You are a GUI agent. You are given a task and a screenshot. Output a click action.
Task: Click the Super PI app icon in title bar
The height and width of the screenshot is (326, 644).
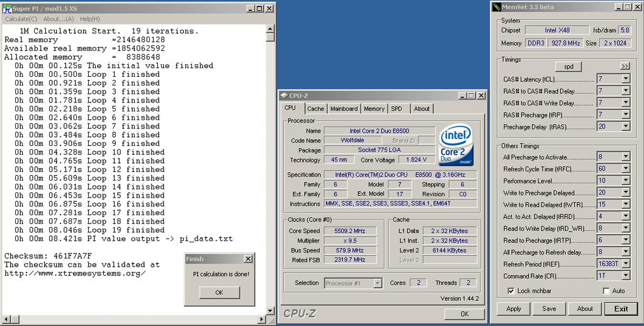7,8
